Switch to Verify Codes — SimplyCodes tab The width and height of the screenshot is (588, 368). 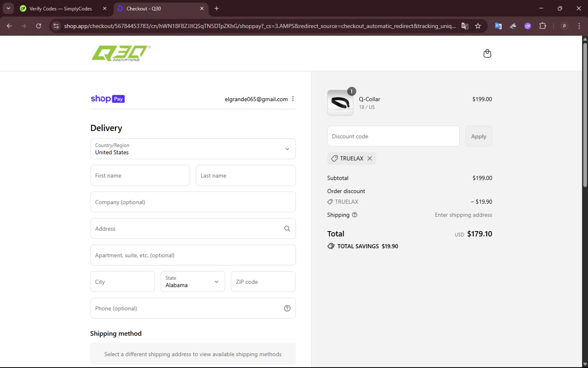click(x=61, y=8)
